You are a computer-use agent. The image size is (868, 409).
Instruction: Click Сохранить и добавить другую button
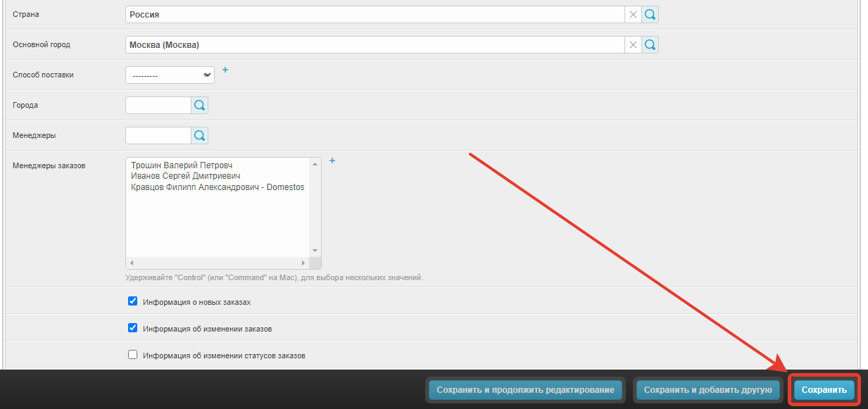[x=707, y=390]
